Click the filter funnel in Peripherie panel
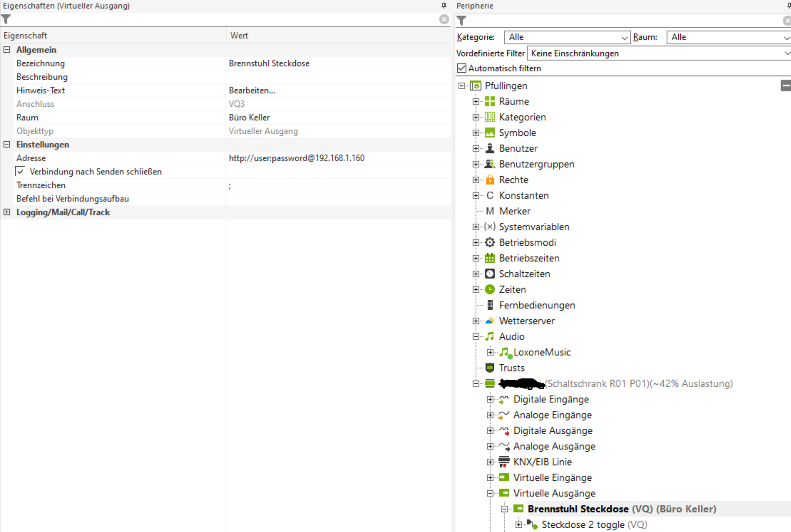Image resolution: width=791 pixels, height=532 pixels. [x=461, y=20]
